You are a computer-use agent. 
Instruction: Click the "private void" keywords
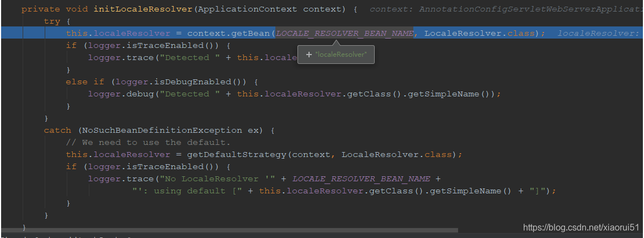pos(55,9)
